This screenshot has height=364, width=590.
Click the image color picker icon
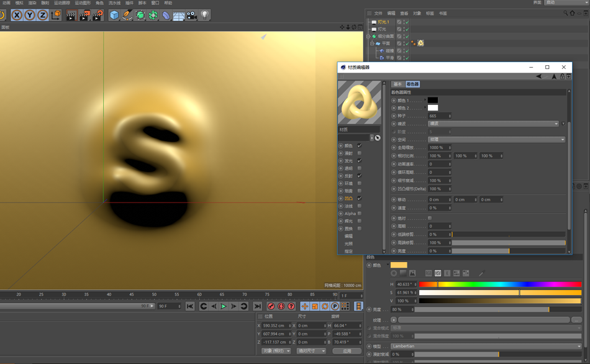pos(412,273)
